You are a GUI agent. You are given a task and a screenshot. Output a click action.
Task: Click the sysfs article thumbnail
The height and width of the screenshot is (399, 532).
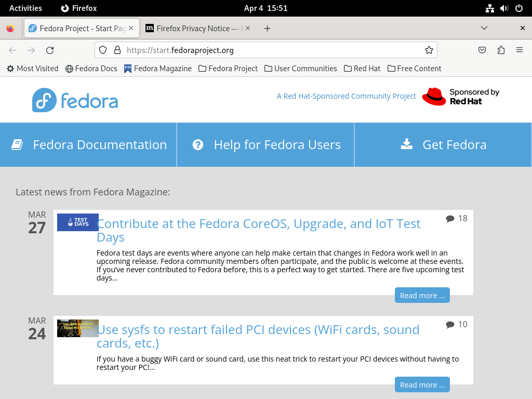[78, 328]
